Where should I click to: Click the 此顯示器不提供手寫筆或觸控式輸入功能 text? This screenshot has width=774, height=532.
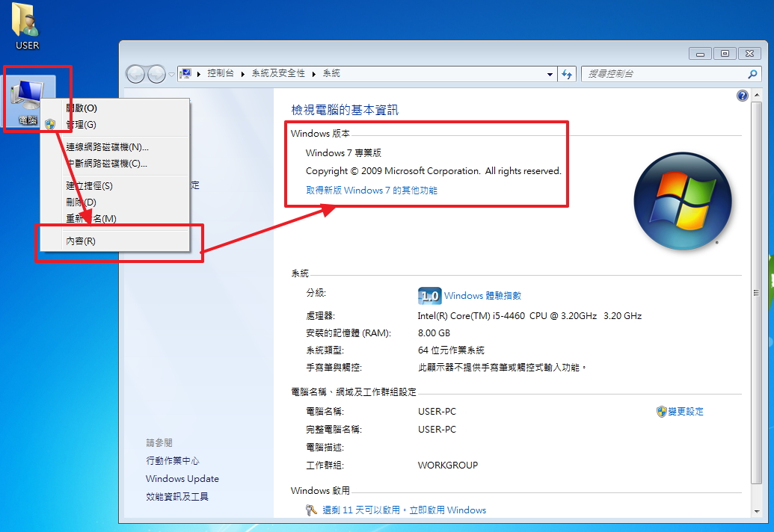coord(502,368)
